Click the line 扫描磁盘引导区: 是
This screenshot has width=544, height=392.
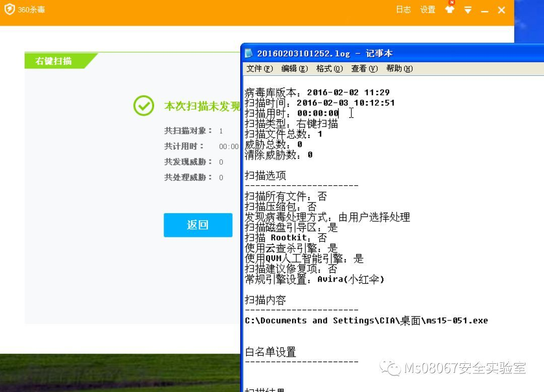click(291, 228)
